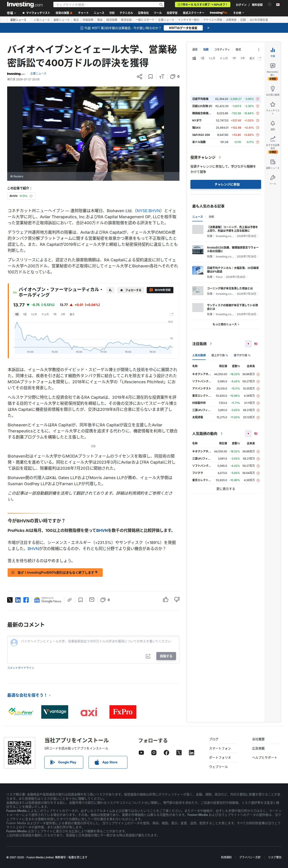This screenshot has width=288, height=868.
Task: Select 最大 range on BHVN chart
Action: (72, 314)
